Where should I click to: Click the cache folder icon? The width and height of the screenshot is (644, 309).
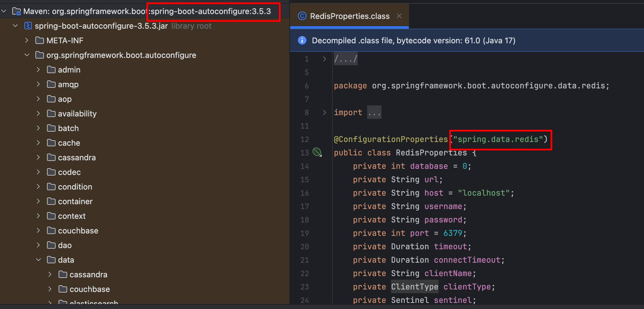[x=51, y=143]
